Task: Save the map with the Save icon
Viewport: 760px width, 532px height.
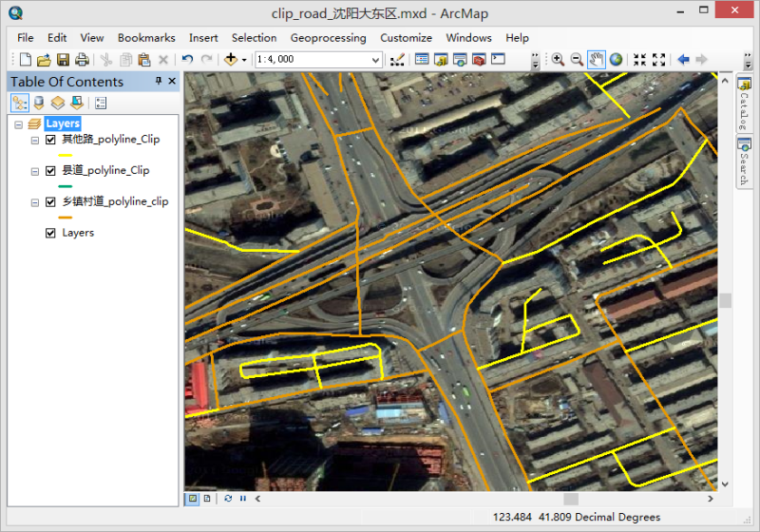Action: (63, 60)
